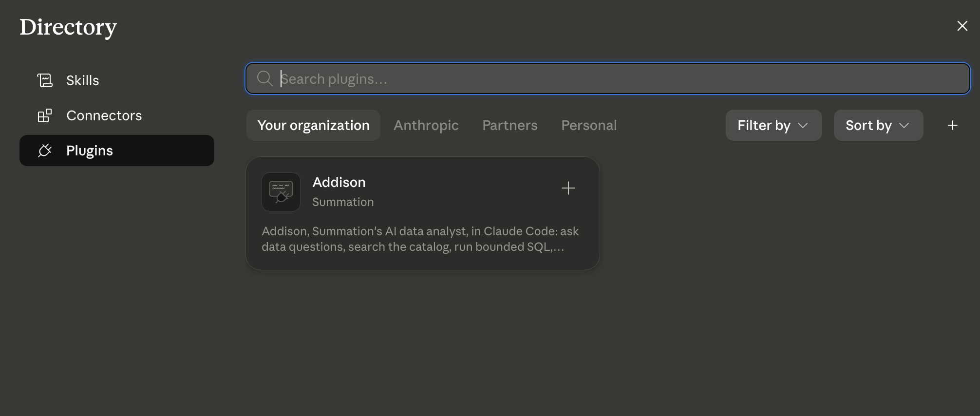Click the Connectors blocks icon

45,115
